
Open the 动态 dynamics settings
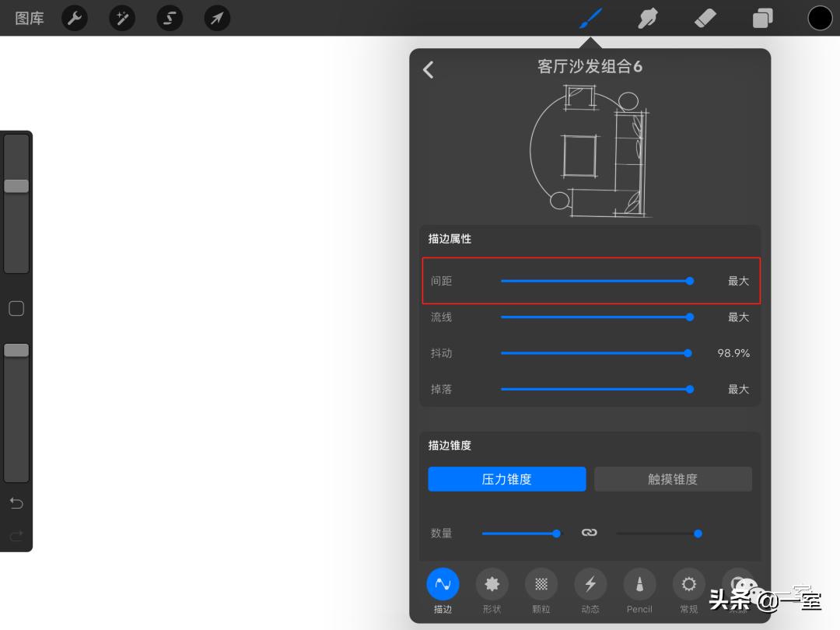590,585
